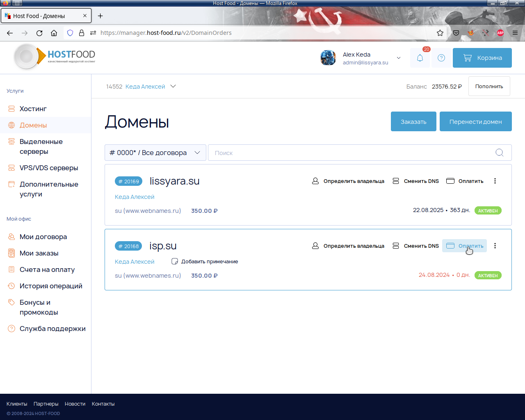Open VPS/VDS серверы sidebar section
The width and height of the screenshot is (525, 420).
[x=48, y=168]
